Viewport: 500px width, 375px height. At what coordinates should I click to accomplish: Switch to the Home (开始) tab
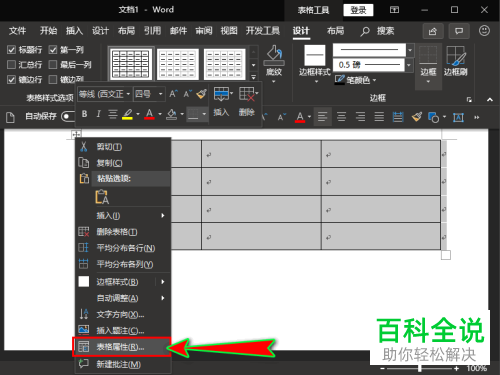point(49,31)
